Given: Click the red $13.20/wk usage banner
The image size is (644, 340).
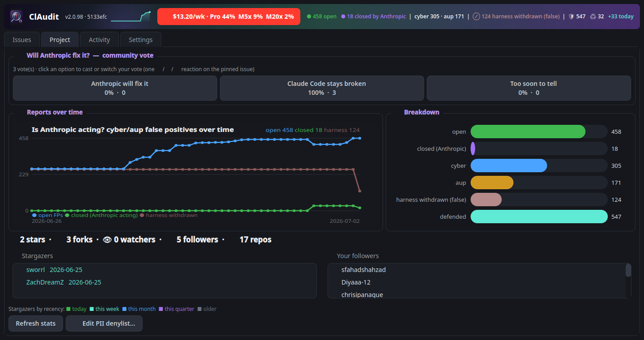Looking at the screenshot, I should [x=229, y=17].
